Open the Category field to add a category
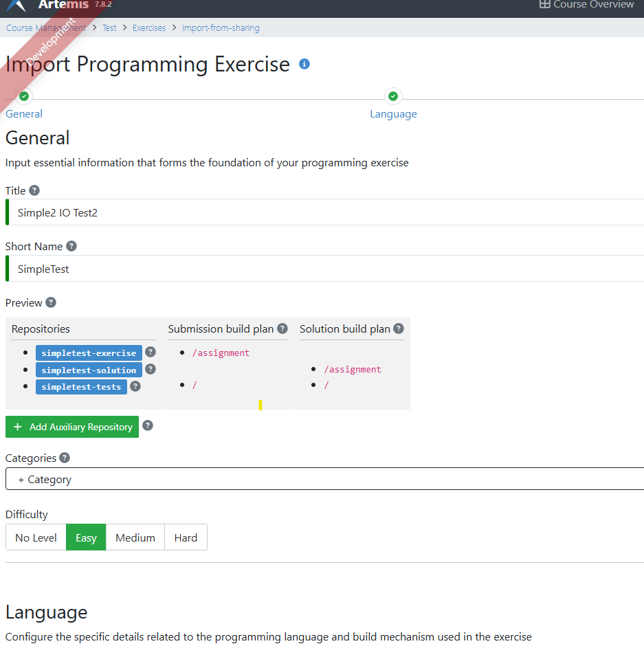 pos(323,479)
